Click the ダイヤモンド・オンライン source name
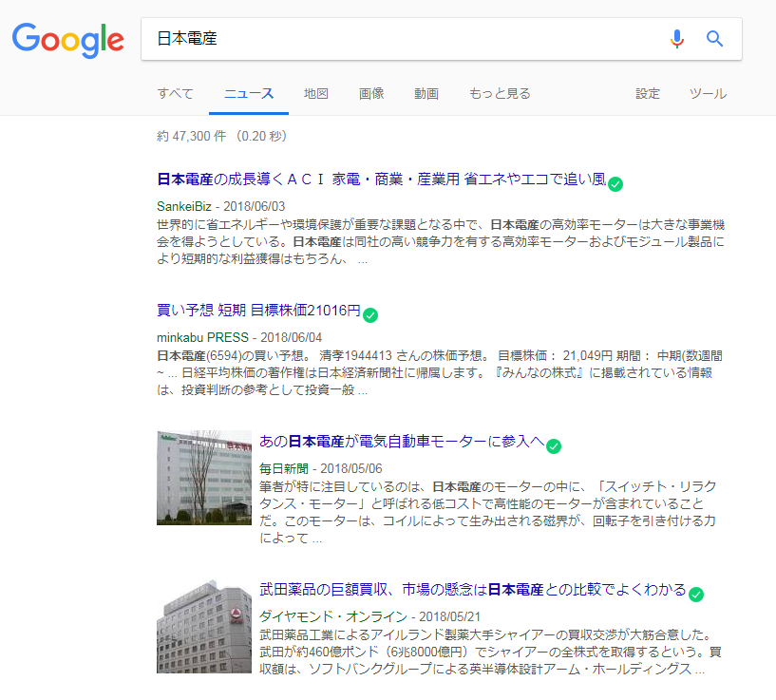The height and width of the screenshot is (700, 776). point(333,616)
